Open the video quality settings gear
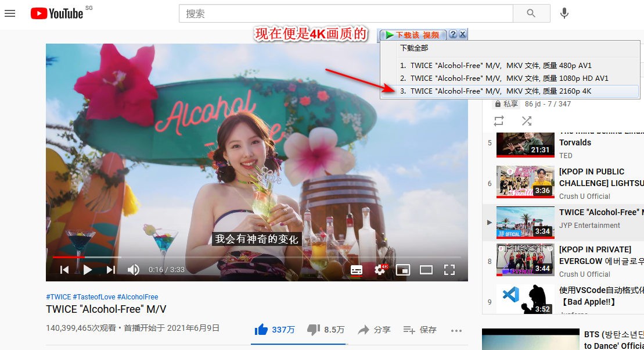 [380, 270]
